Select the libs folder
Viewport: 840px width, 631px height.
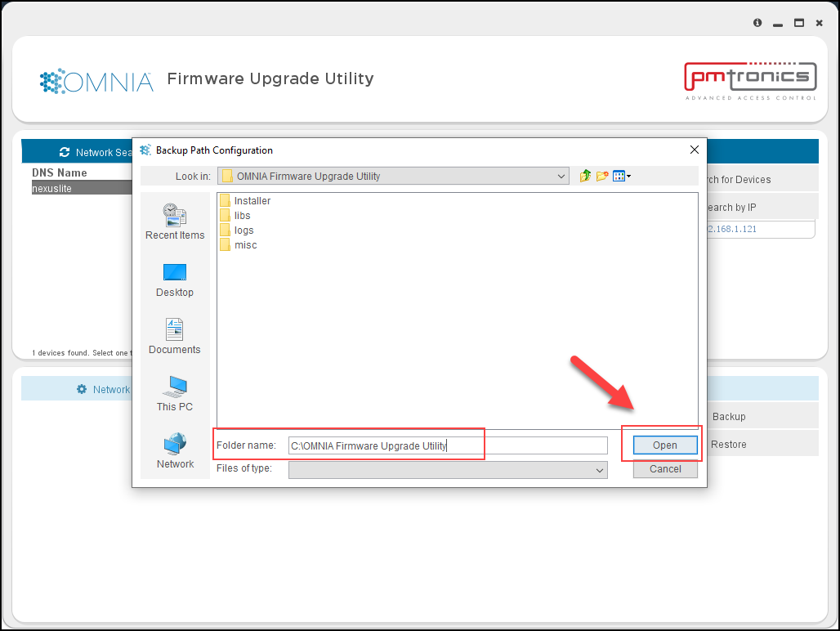pos(235,215)
